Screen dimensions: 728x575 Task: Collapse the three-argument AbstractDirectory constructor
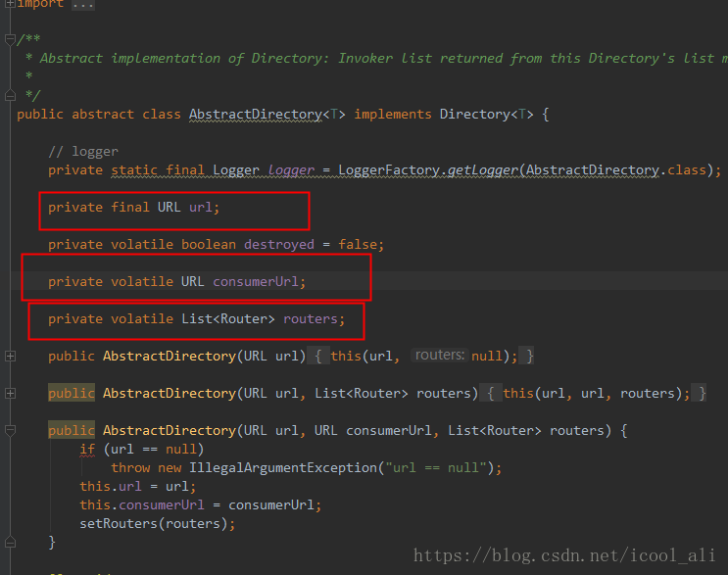[x=10, y=430]
